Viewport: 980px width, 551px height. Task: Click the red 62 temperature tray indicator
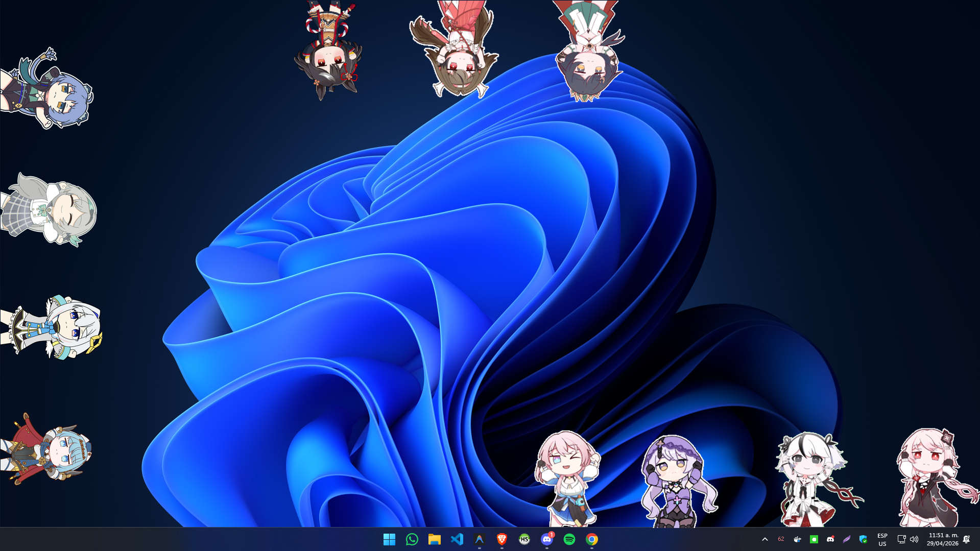click(x=781, y=539)
